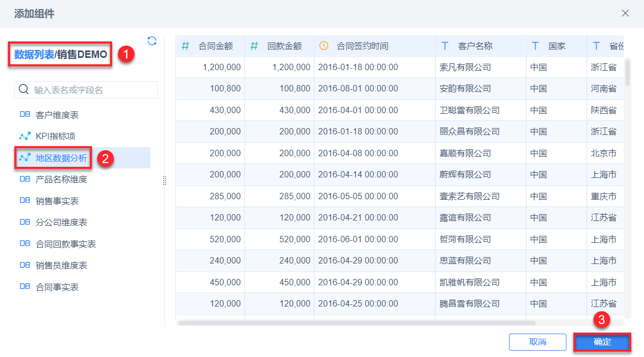Click the search magnifier icon
The image size is (644, 357).
pos(24,89)
